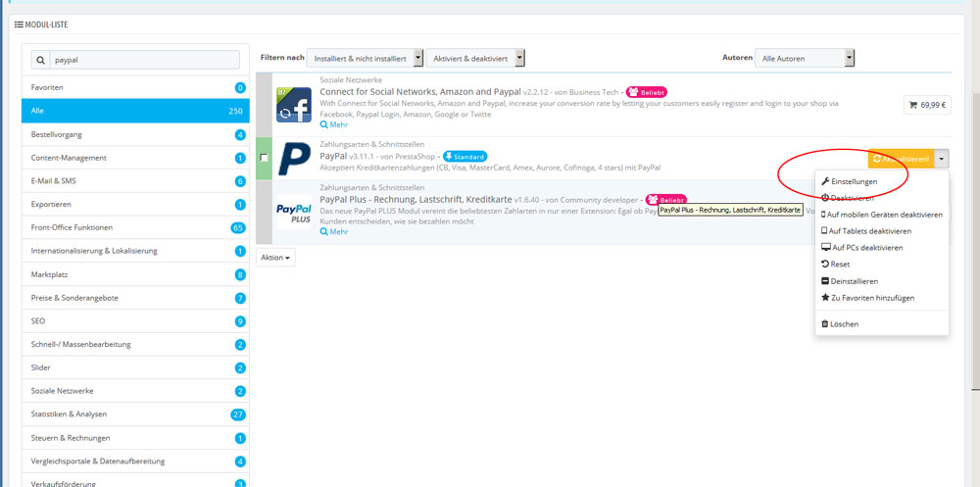Image resolution: width=980 pixels, height=487 pixels.
Task: Select the E-Mail & SMS category
Action: 135,181
